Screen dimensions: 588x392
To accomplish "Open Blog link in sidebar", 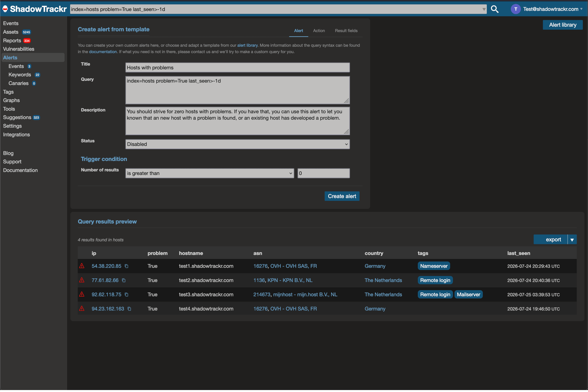I will coord(8,154).
